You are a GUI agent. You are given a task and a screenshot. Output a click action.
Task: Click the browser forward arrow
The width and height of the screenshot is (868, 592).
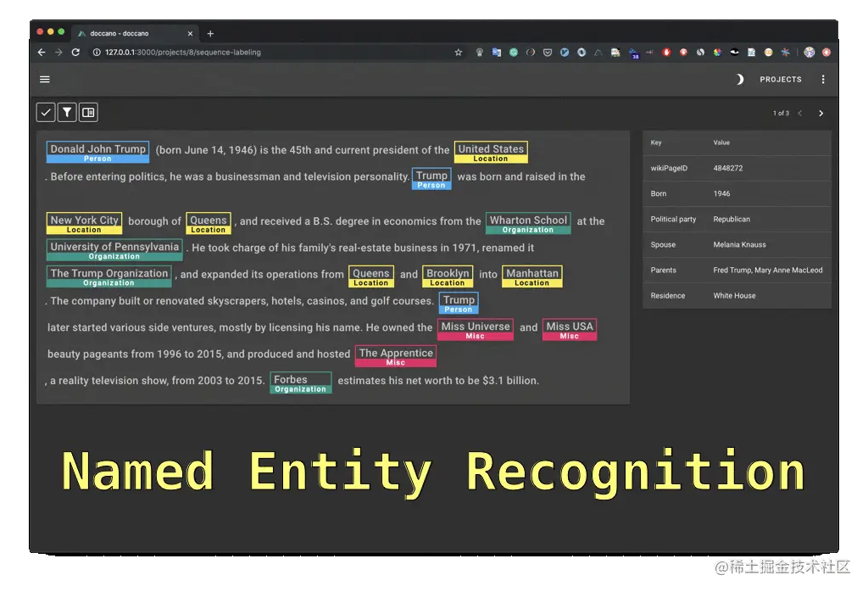click(58, 52)
